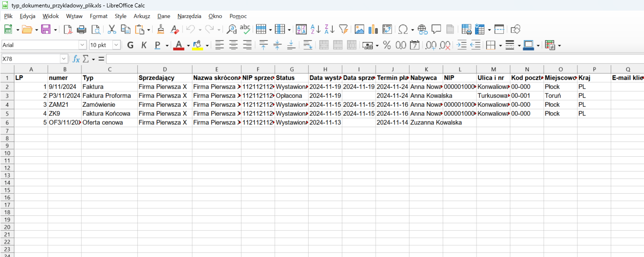Sort ascending A to Z
Image resolution: width=644 pixels, height=257 pixels.
[x=316, y=30]
